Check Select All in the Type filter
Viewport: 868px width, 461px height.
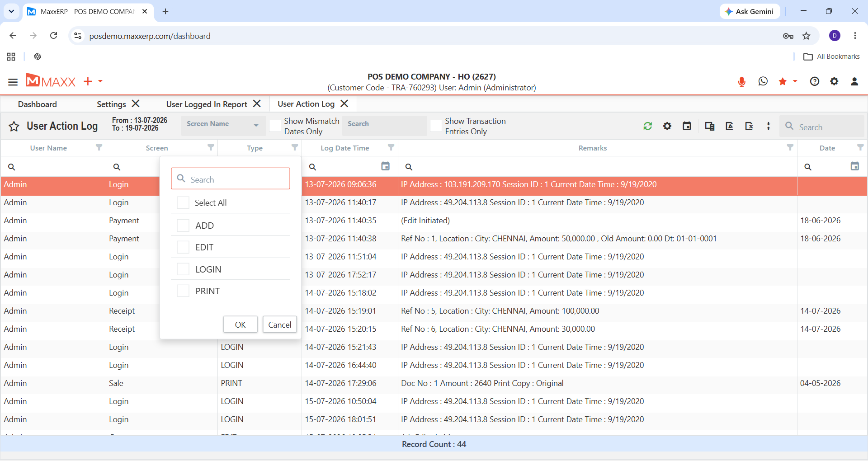coord(183,202)
